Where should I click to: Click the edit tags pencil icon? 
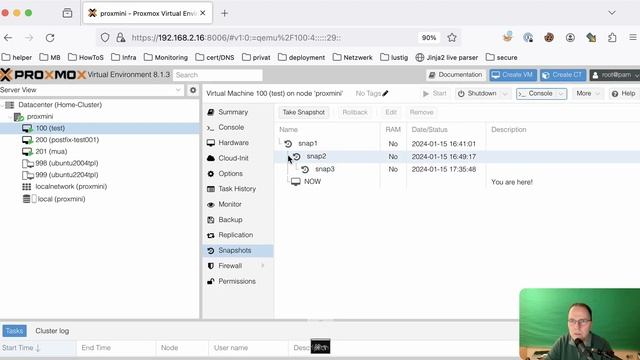[385, 93]
